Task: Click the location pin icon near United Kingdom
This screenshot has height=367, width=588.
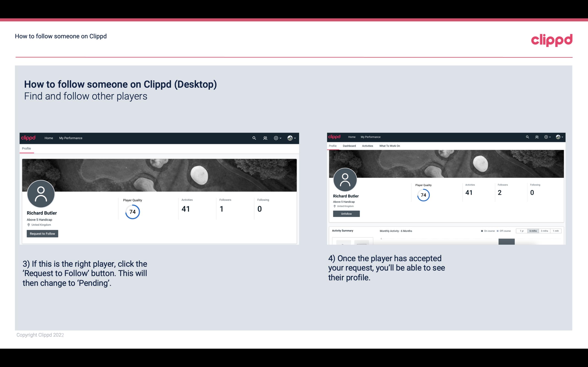Action: pos(28,225)
